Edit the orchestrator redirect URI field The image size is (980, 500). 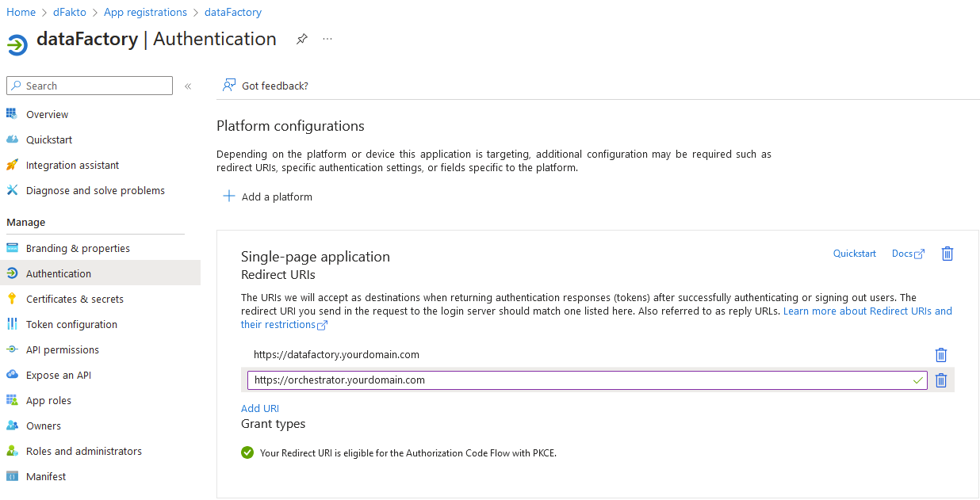click(579, 380)
